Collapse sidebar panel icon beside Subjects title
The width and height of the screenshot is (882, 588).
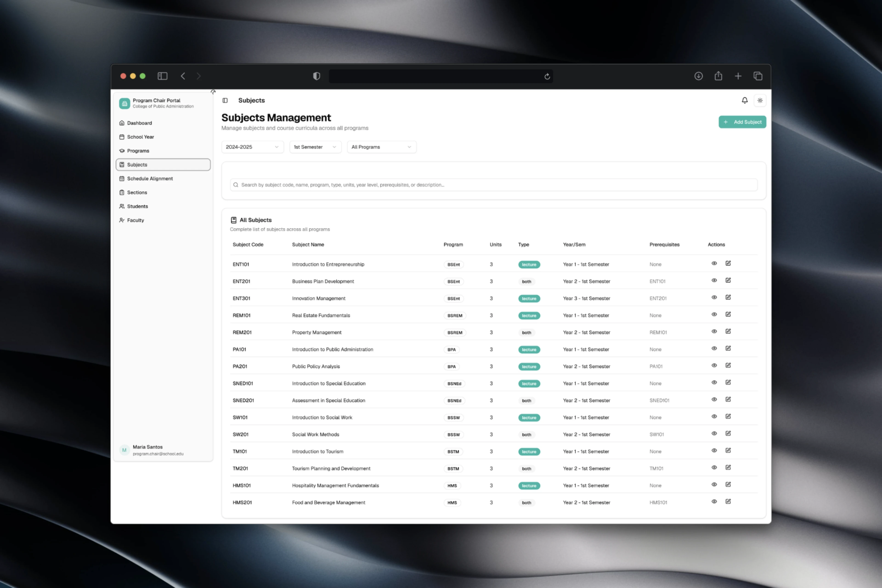[x=225, y=100]
